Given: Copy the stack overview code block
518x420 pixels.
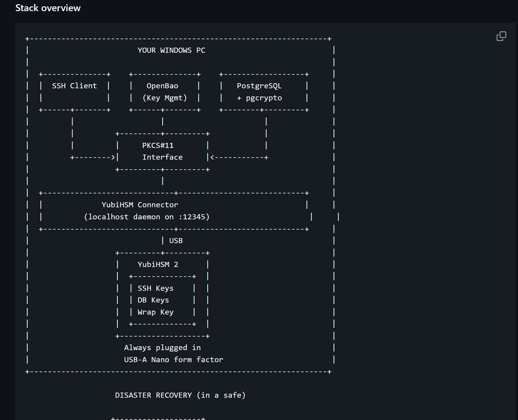Looking at the screenshot, I should (x=501, y=36).
